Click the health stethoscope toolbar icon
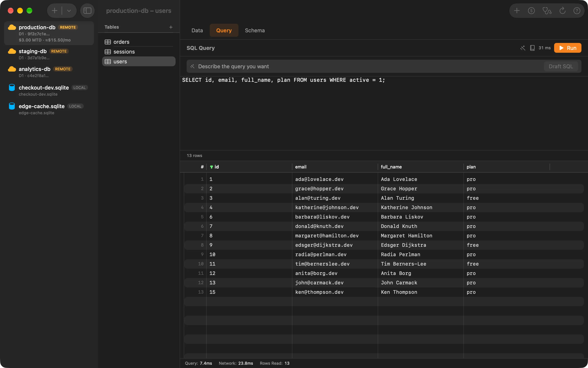The width and height of the screenshot is (588, 368). point(547,11)
